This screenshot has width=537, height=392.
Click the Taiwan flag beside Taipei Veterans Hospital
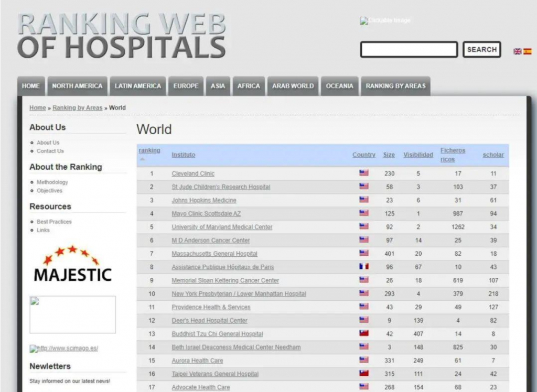[x=364, y=374]
